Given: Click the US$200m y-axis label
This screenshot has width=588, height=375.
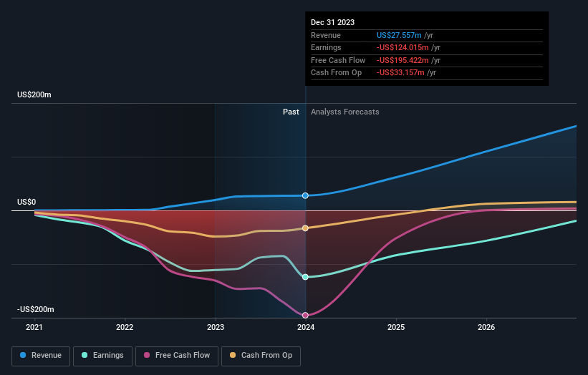Looking at the screenshot, I should point(34,94).
